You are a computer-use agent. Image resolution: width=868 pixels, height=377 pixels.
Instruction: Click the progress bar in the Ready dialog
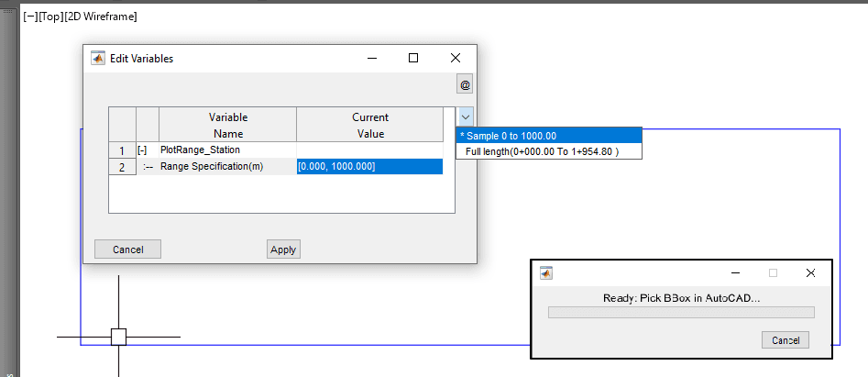[681, 312]
